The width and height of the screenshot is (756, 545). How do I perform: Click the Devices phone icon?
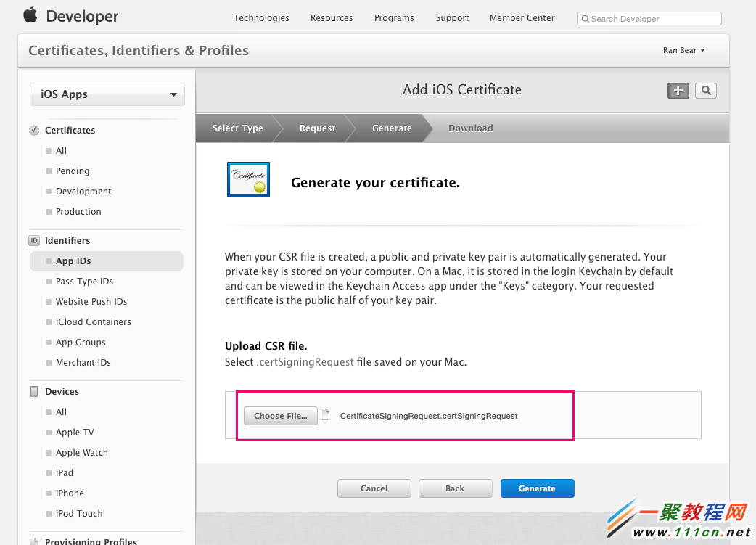34,392
